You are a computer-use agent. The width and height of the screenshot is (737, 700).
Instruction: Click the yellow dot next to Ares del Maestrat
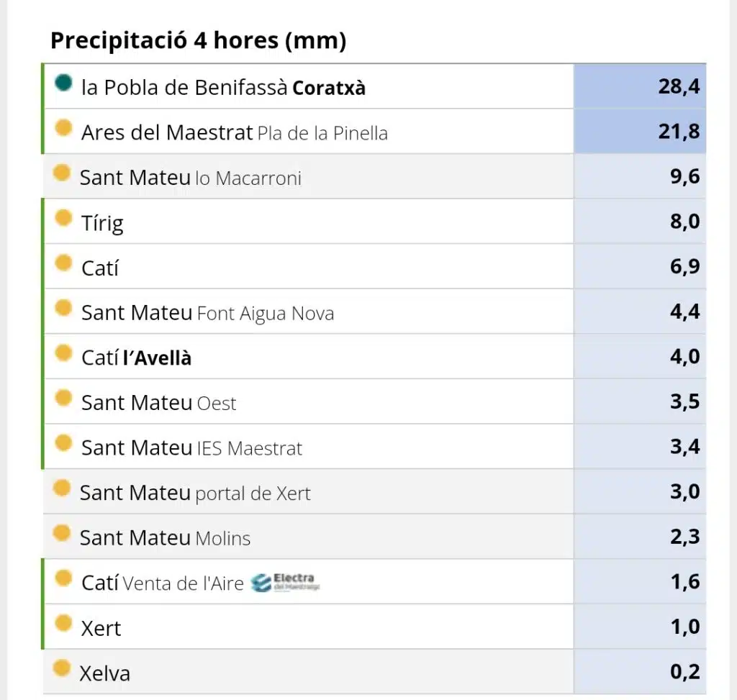pos(63,127)
